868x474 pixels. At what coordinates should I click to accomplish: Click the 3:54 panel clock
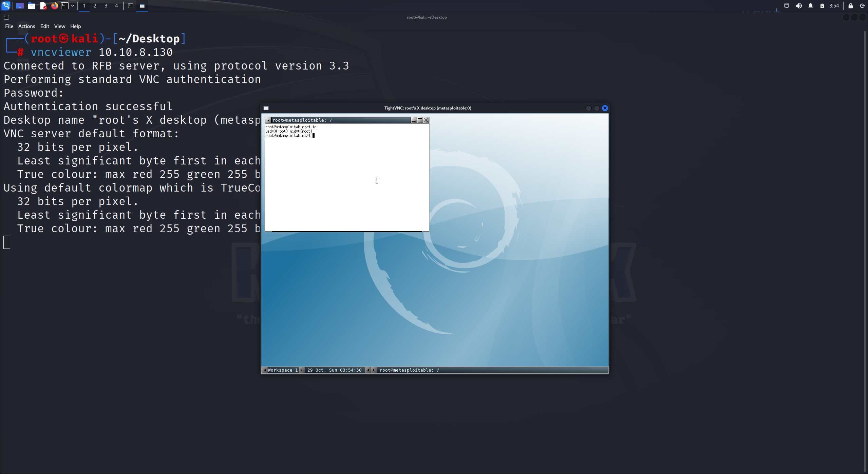[x=834, y=6]
